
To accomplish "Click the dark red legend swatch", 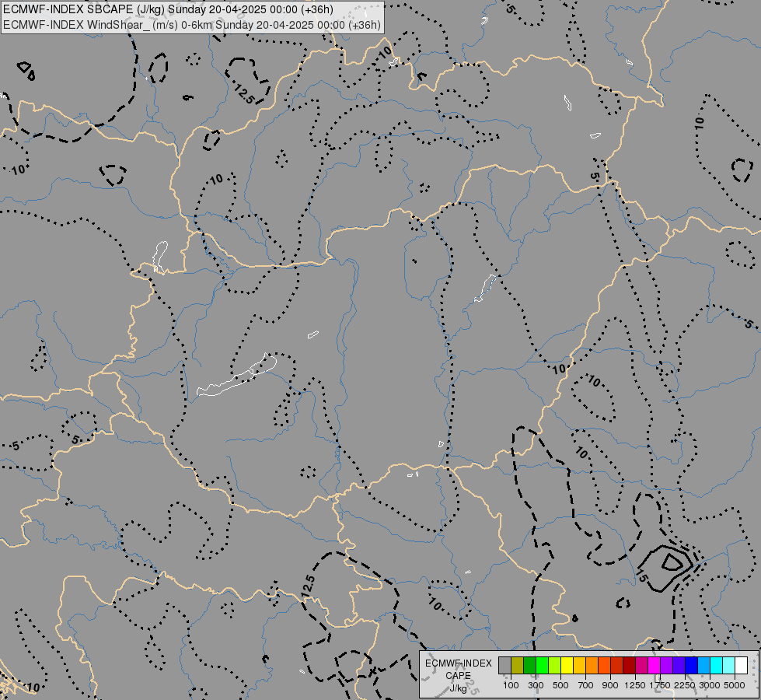I will 629,665.
